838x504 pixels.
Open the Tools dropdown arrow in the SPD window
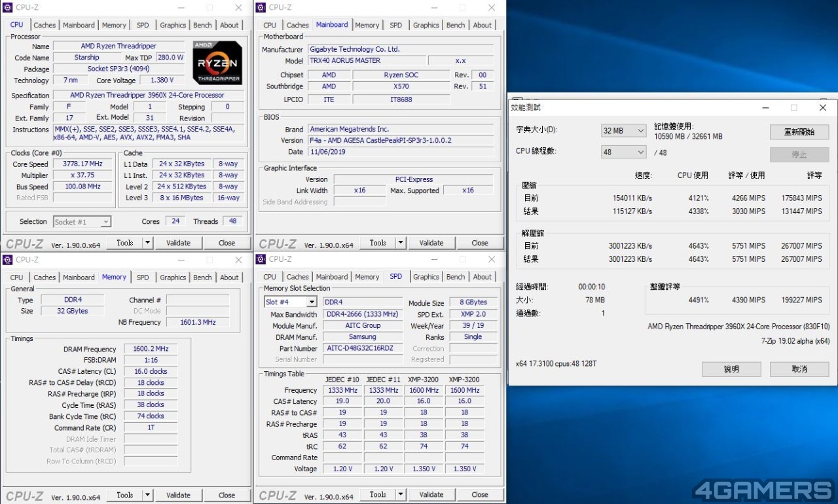401,495
